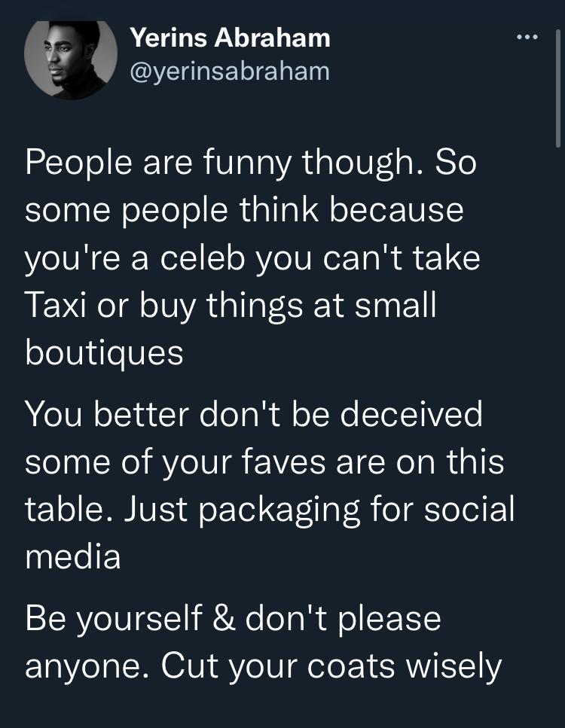Click the @yerinsabraham handle

[230, 71]
